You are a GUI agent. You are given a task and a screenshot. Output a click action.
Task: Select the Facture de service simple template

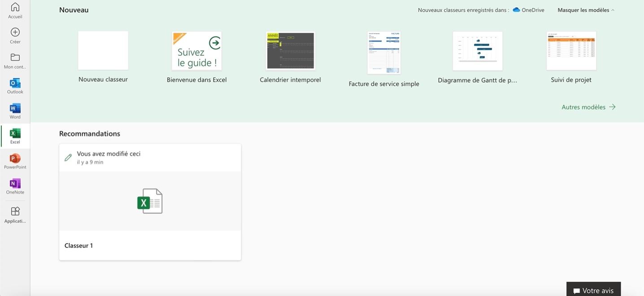coord(384,53)
